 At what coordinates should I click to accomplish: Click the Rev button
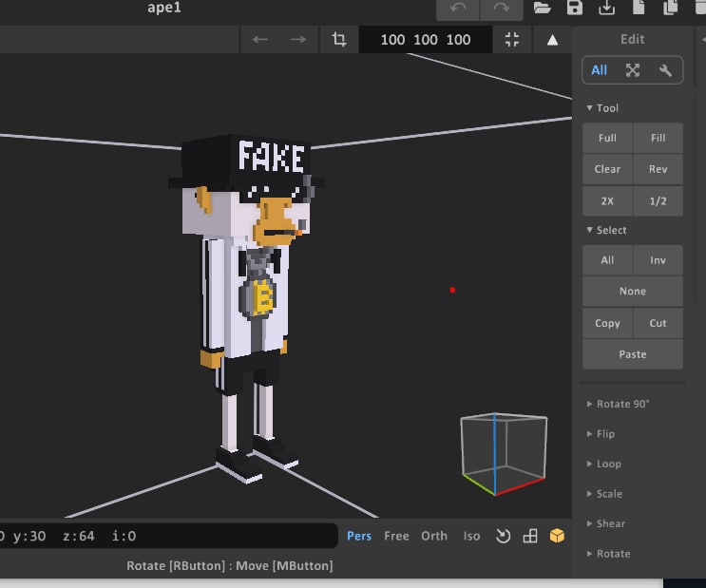pyautogui.click(x=658, y=169)
